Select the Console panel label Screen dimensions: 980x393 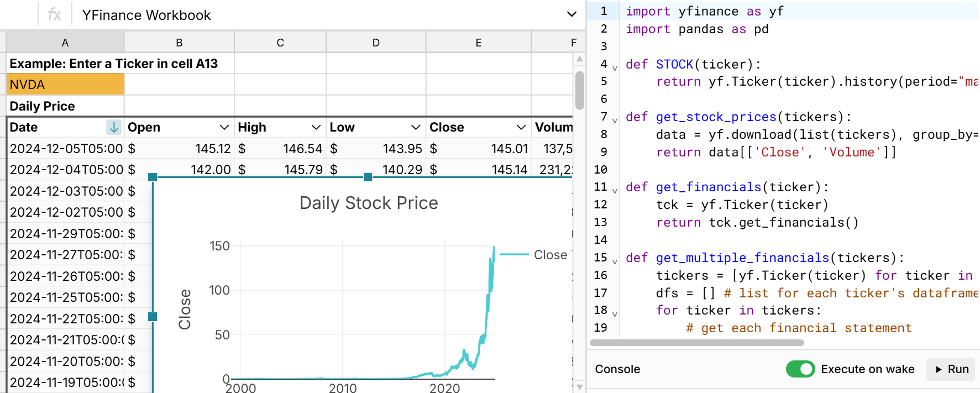[617, 369]
